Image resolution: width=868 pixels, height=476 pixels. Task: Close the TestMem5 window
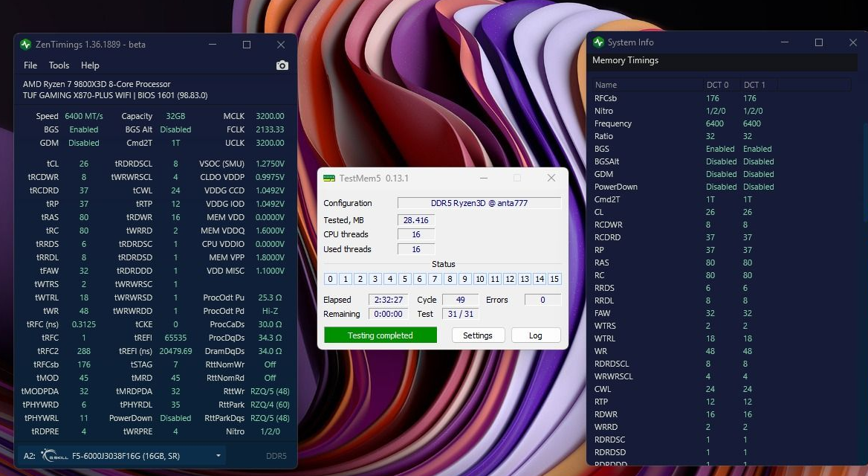551,178
